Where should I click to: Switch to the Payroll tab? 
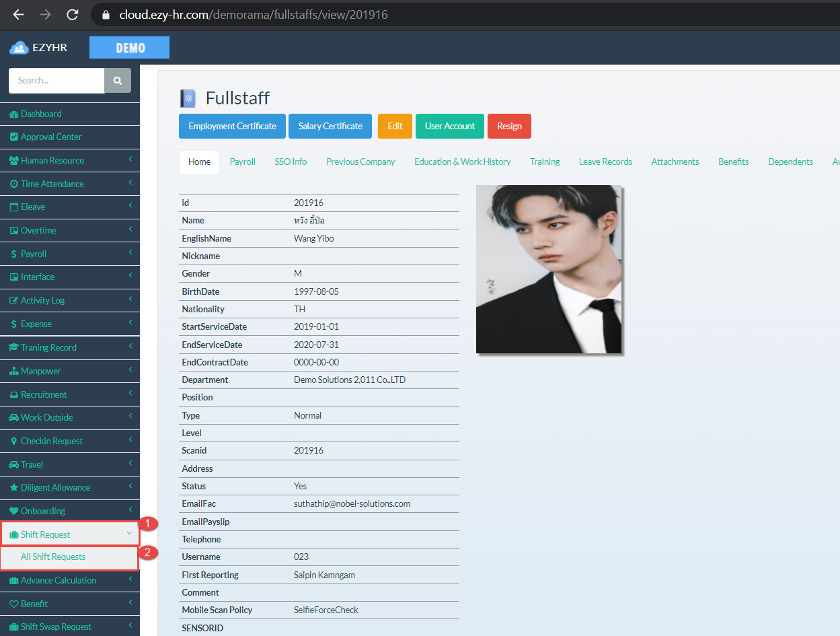click(242, 162)
